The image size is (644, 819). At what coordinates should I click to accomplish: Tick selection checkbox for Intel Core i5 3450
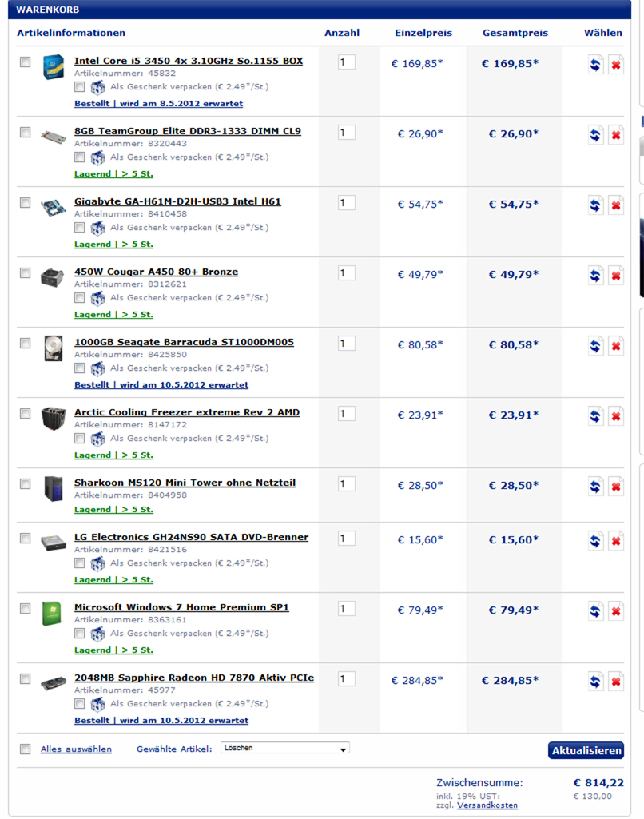(25, 62)
